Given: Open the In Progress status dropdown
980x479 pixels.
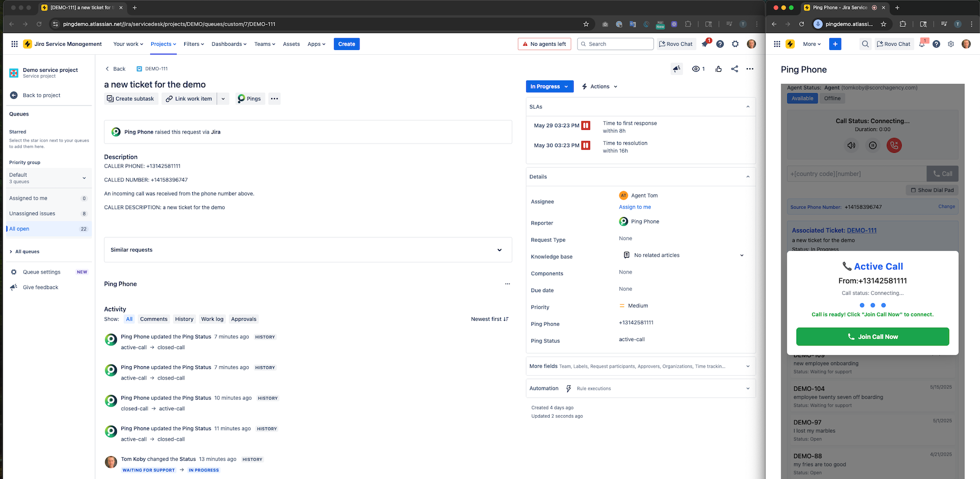Looking at the screenshot, I should [550, 87].
